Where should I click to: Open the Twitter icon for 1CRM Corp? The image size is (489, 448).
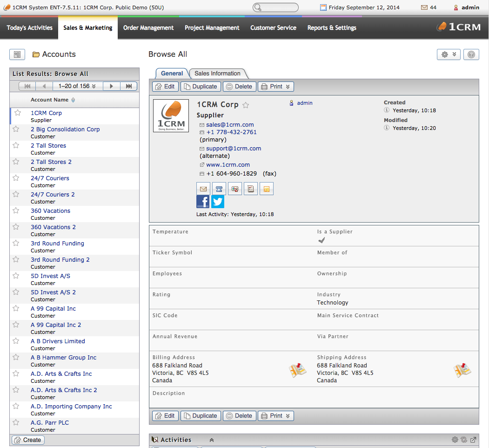click(218, 202)
